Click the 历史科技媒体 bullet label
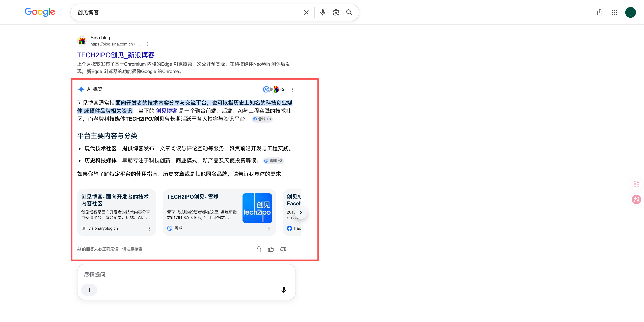 [x=100, y=161]
